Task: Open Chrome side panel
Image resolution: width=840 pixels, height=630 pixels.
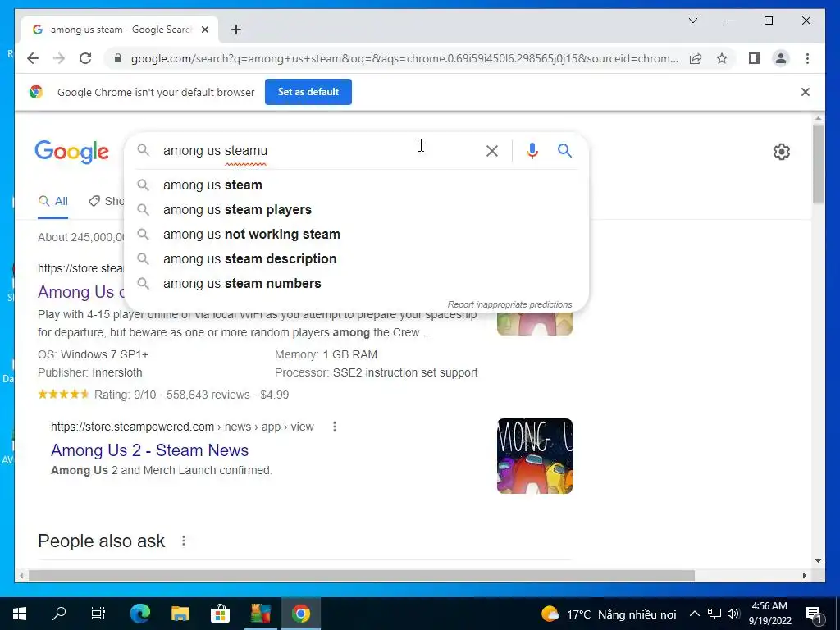Action: point(755,58)
